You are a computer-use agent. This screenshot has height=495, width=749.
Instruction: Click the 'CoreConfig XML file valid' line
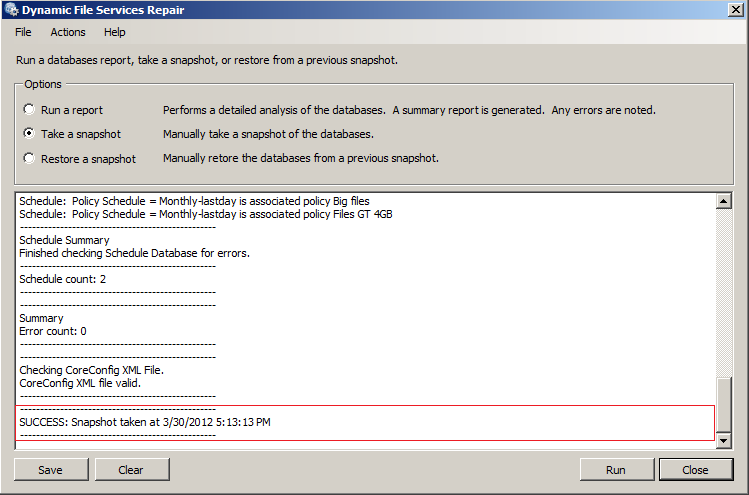point(80,383)
